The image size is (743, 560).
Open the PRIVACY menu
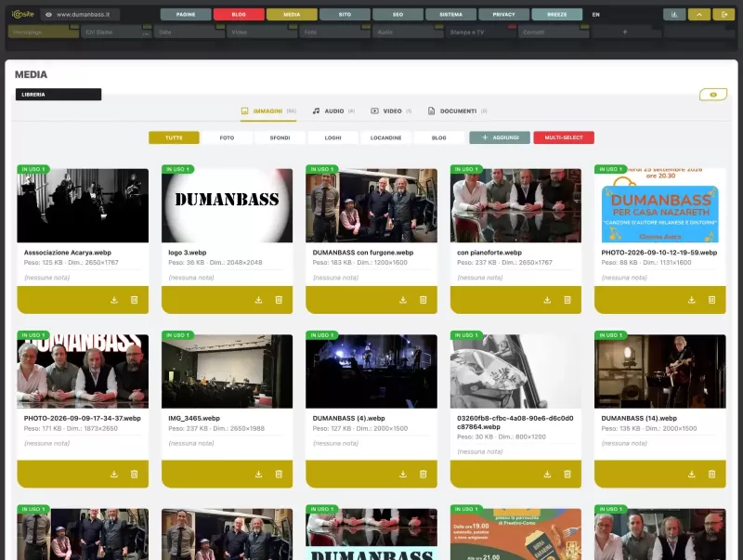[504, 15]
